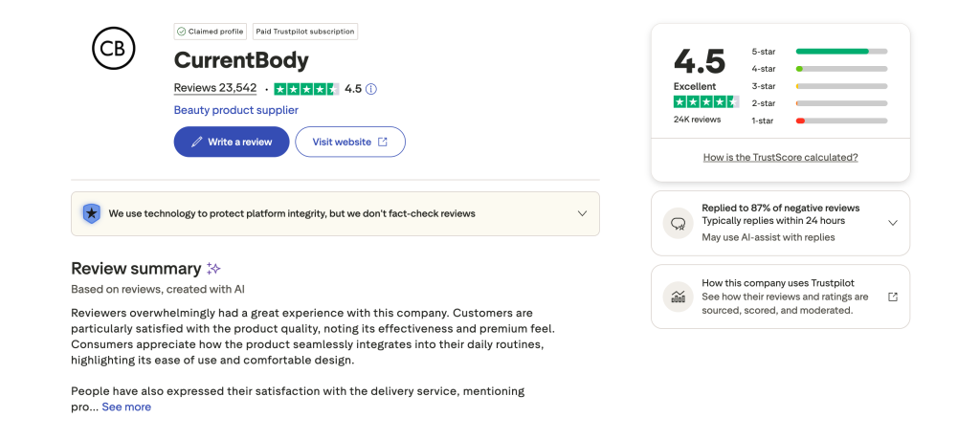Click the external link icon on Trustpilot card

(x=892, y=297)
